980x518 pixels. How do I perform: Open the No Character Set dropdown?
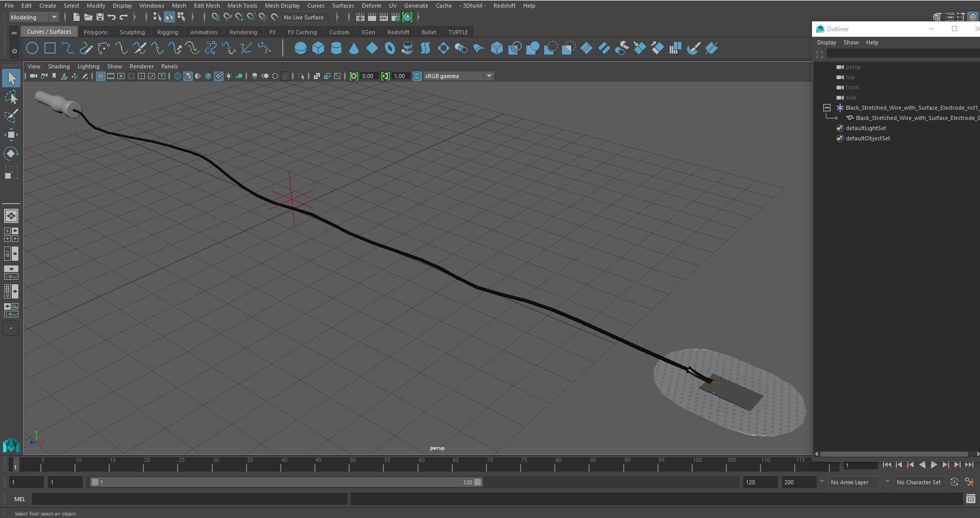(919, 482)
